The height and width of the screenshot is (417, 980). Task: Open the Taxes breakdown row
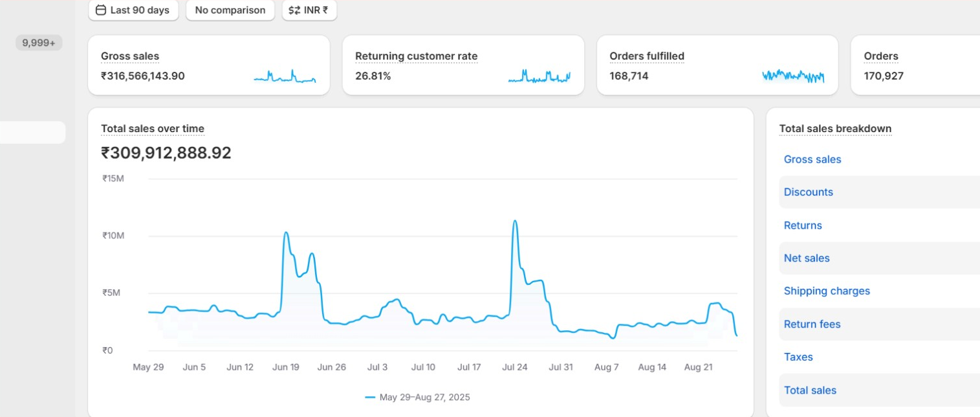(798, 356)
